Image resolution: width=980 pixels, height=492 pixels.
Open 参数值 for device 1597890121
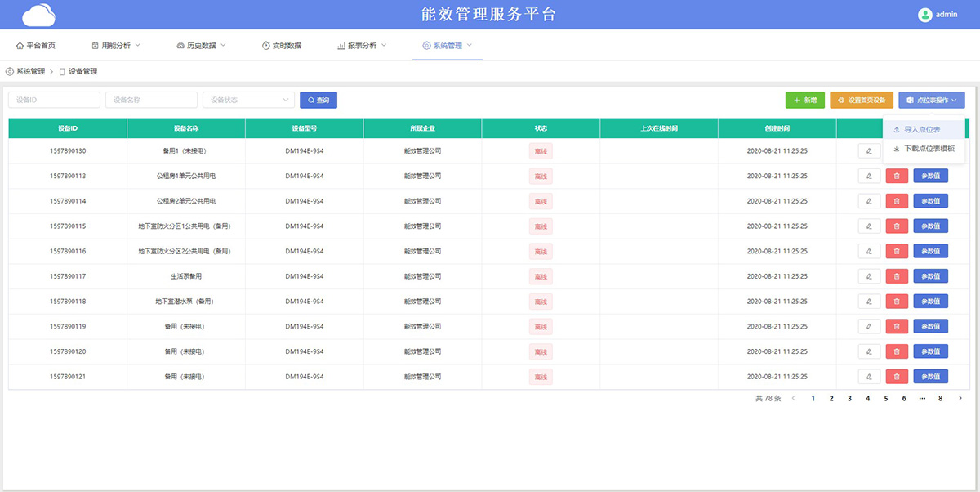point(930,377)
